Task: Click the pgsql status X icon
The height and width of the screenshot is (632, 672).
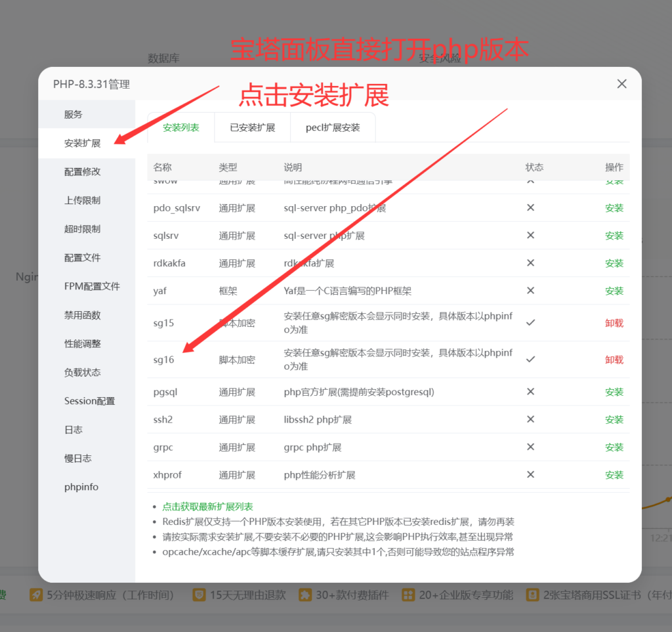Action: 530,392
